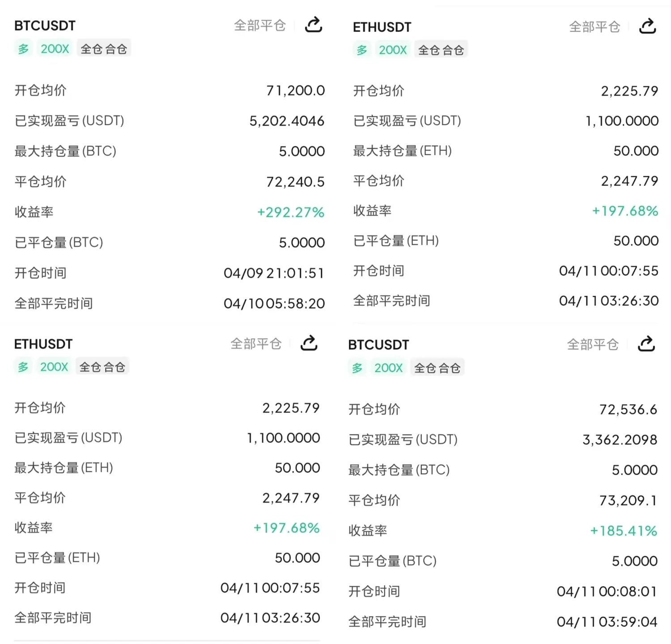Viewport: 671px width, 644px height.
Task: Click 全部平仓 on top-left BTCUSDT card
Action: coord(260,25)
